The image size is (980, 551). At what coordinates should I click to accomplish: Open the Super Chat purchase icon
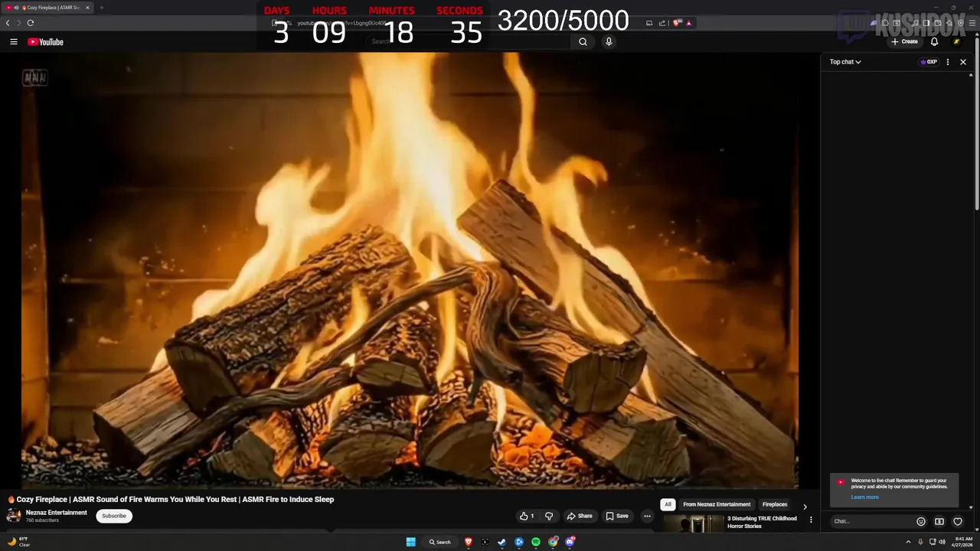coord(939,522)
